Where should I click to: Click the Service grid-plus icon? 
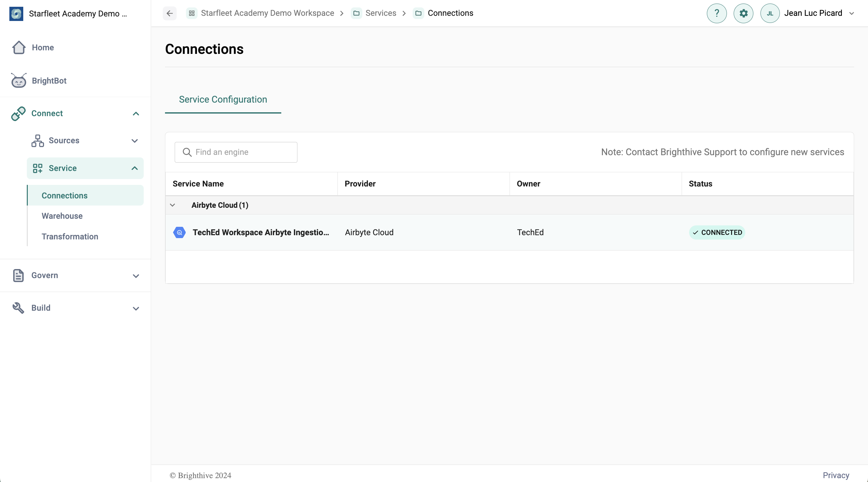pos(37,168)
